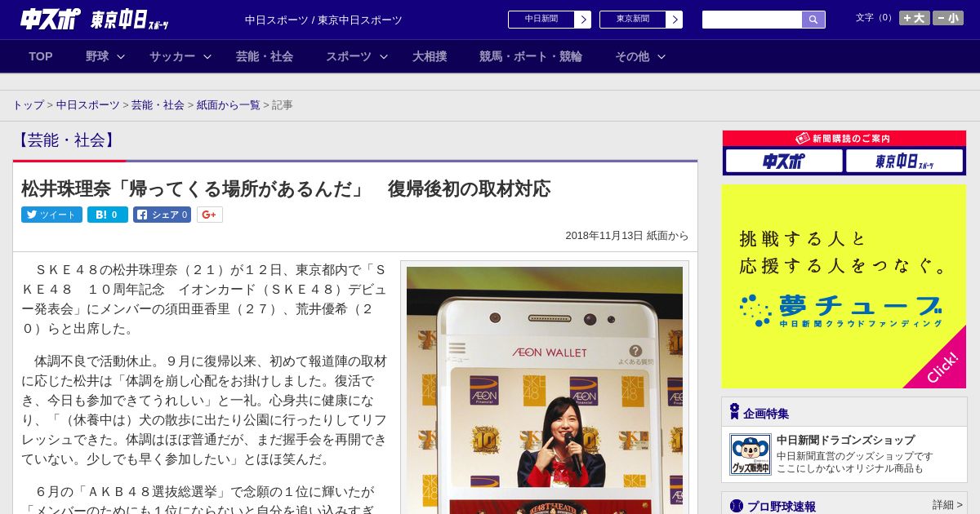Click the search magnifier button
The height and width of the screenshot is (514, 980).
(x=813, y=20)
